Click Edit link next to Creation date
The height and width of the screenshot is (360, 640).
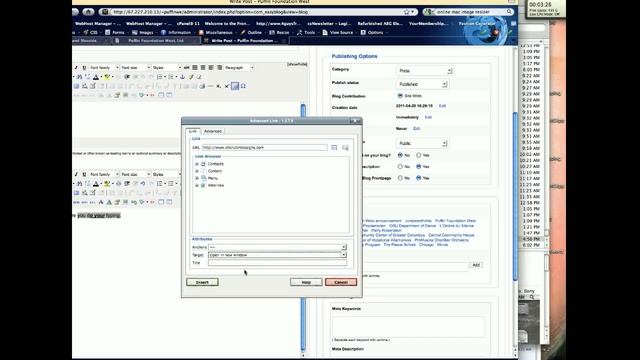[442, 106]
